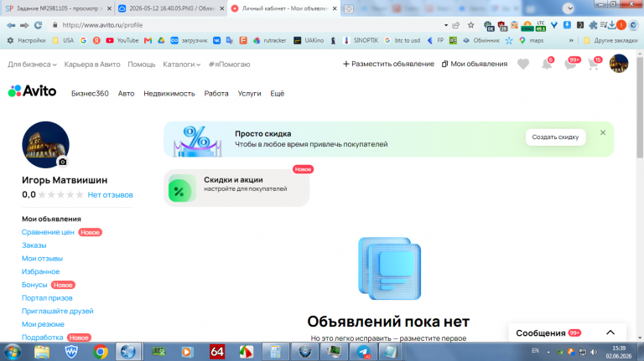This screenshot has width=644, height=361.
Task: Click the large profile photo of Игорь Матвиишин
Action: click(x=45, y=144)
